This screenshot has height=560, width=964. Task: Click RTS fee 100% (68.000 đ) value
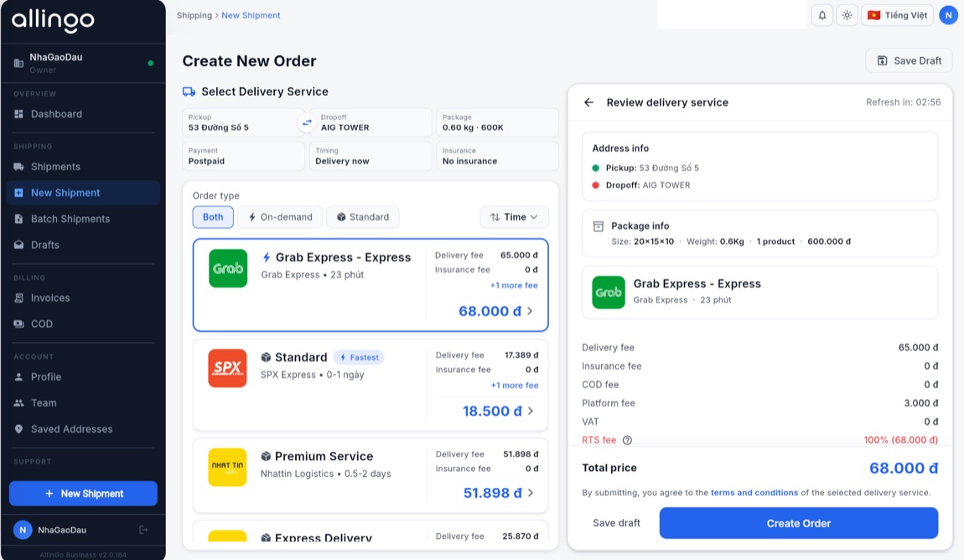coord(900,440)
